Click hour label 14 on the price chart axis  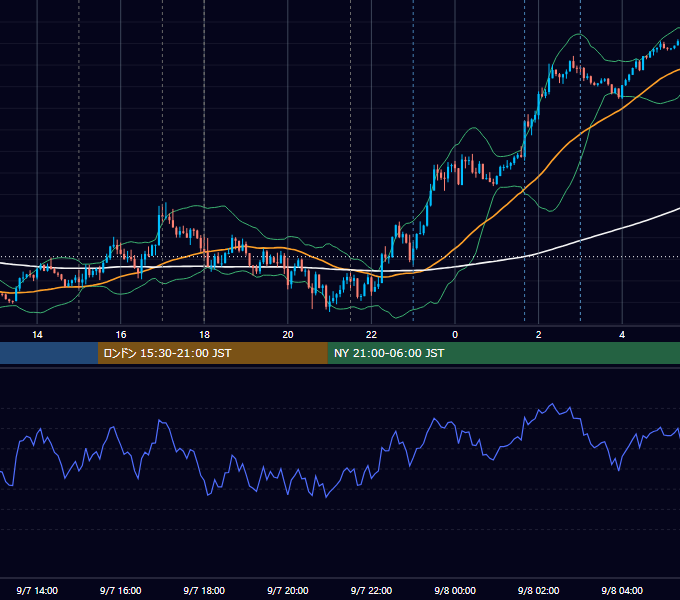click(37, 335)
